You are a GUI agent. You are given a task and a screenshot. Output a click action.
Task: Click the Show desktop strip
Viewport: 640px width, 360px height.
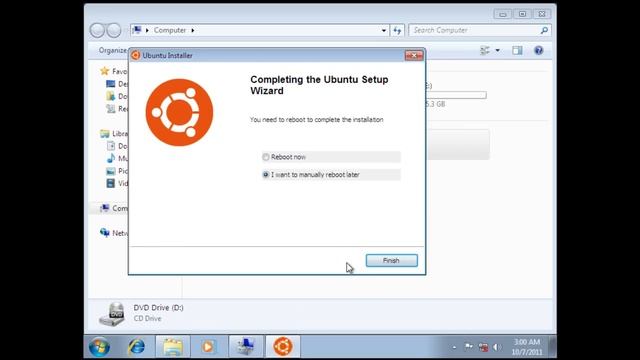(x=553, y=347)
